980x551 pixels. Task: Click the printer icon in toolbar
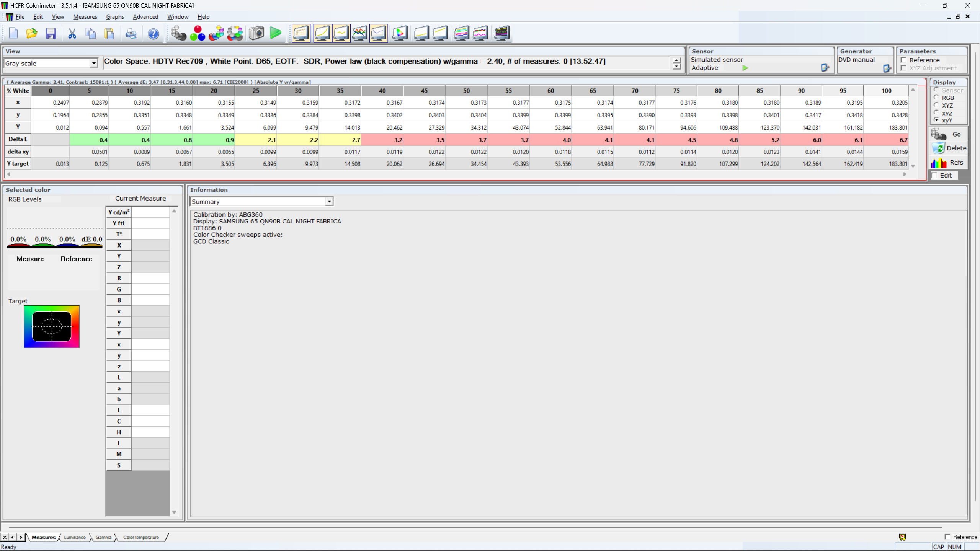(x=131, y=33)
